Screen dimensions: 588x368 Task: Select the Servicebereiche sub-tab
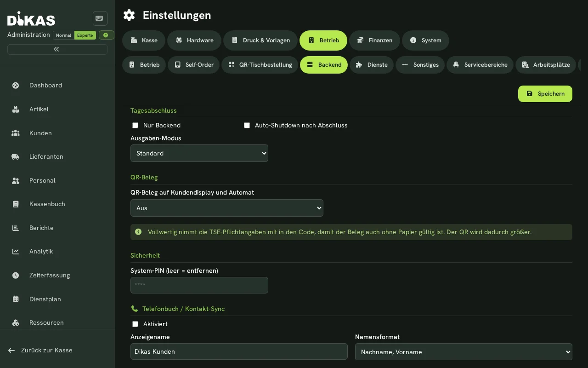point(480,65)
